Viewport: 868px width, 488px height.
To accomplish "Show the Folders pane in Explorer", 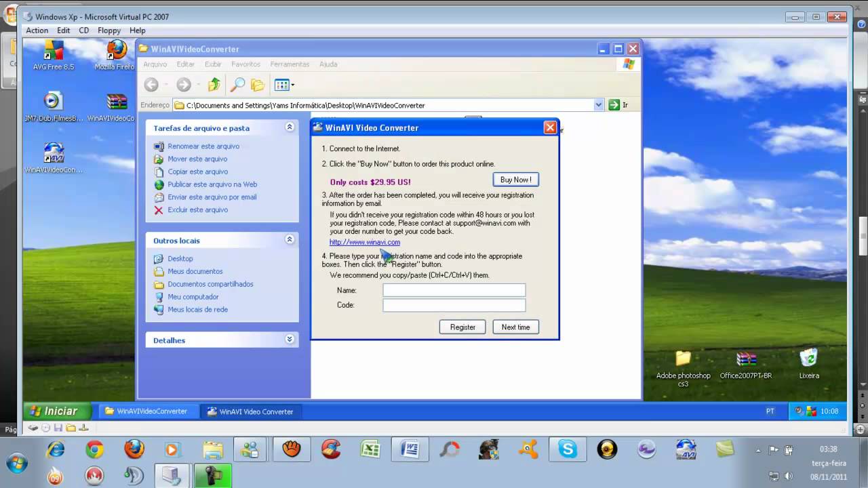I will (258, 85).
